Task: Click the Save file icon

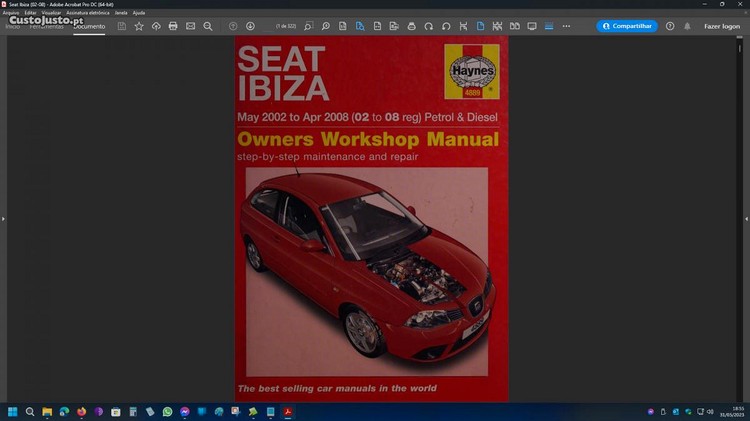Action: 122,26
